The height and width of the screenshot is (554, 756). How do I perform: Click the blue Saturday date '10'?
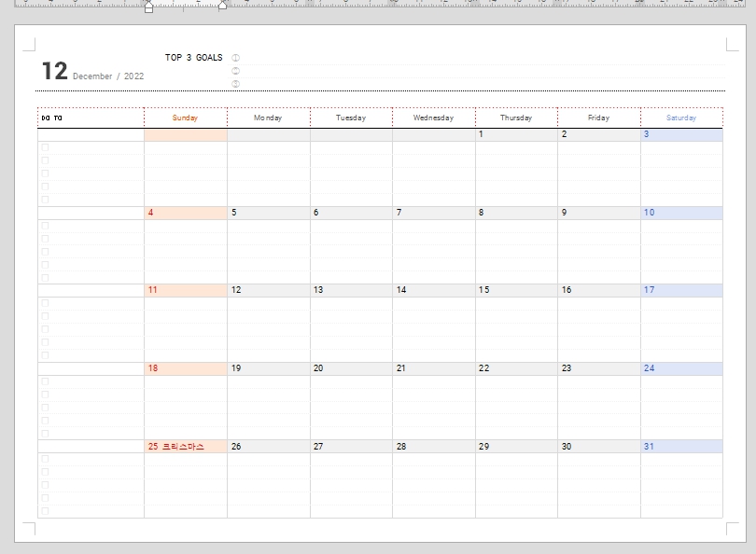pyautogui.click(x=681, y=213)
